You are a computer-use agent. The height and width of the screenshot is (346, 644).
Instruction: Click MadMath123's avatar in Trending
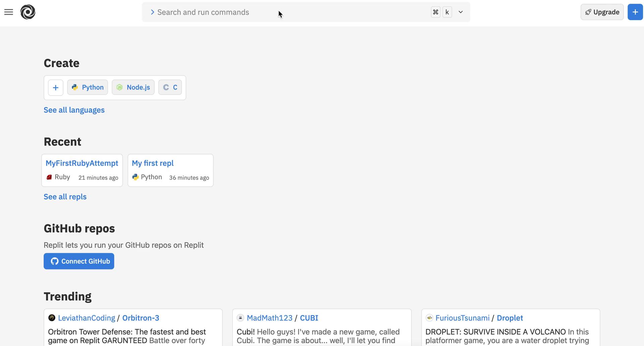pos(240,318)
